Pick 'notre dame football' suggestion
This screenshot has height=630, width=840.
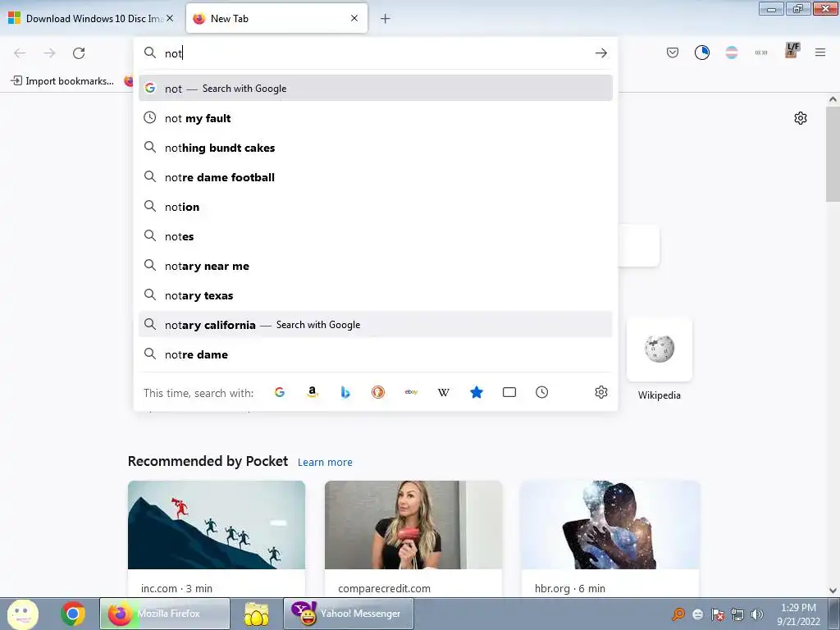pos(375,177)
